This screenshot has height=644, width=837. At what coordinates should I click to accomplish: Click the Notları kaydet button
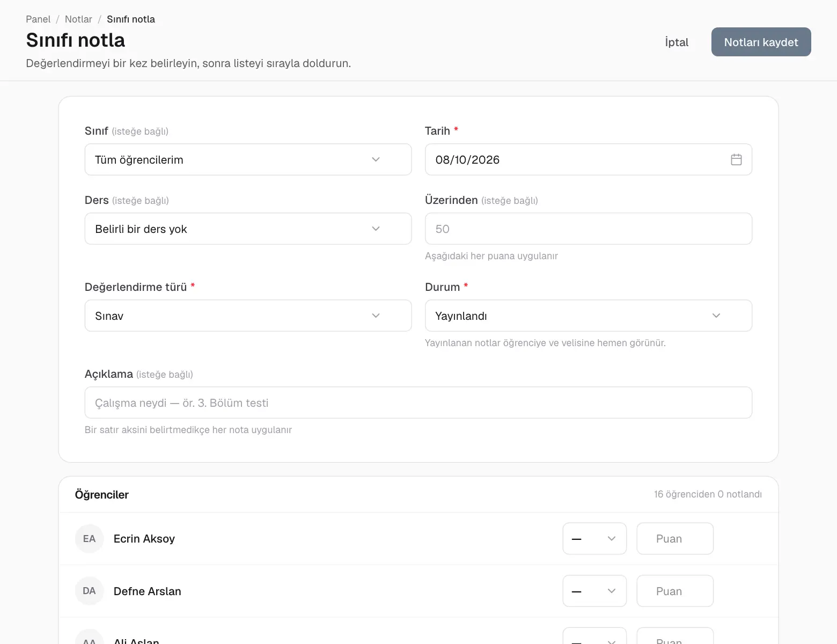(x=761, y=42)
